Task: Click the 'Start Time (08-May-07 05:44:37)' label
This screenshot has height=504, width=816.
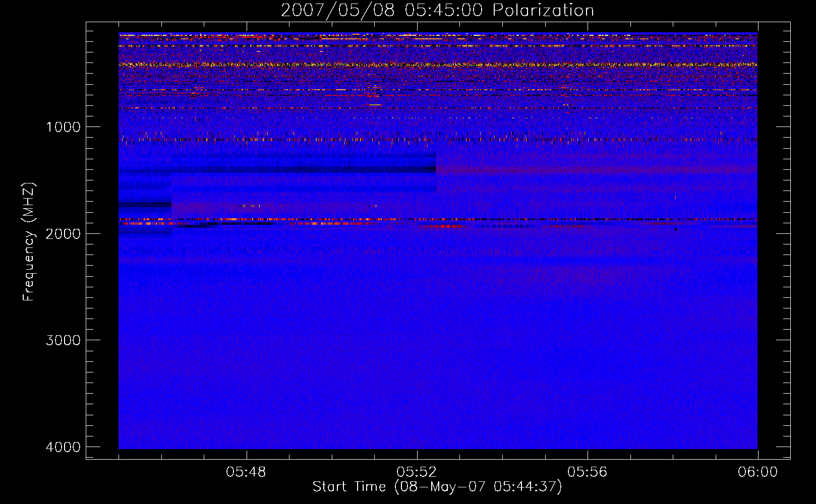Action: click(437, 487)
